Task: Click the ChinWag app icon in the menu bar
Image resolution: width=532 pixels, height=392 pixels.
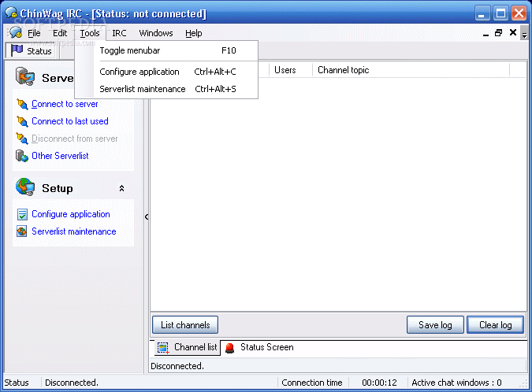Action: click(16, 32)
